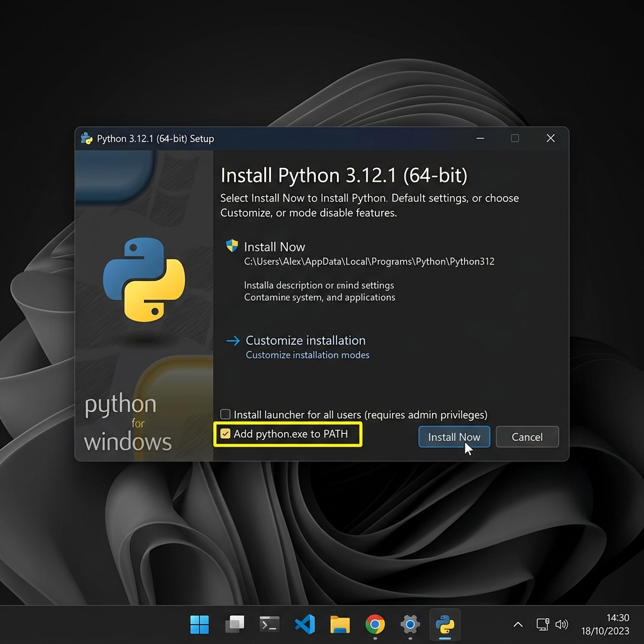This screenshot has height=644, width=644.
Task: Click the Python icon in the setup title bar
Action: tap(86, 138)
